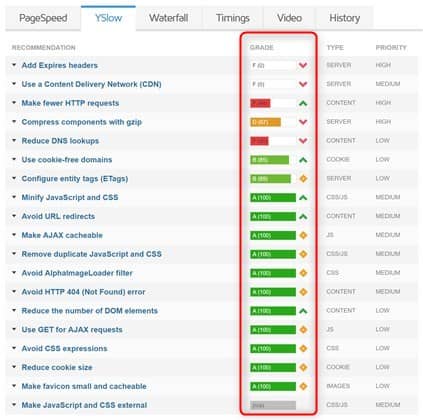Switch to the PageSpeed tab

[43, 18]
